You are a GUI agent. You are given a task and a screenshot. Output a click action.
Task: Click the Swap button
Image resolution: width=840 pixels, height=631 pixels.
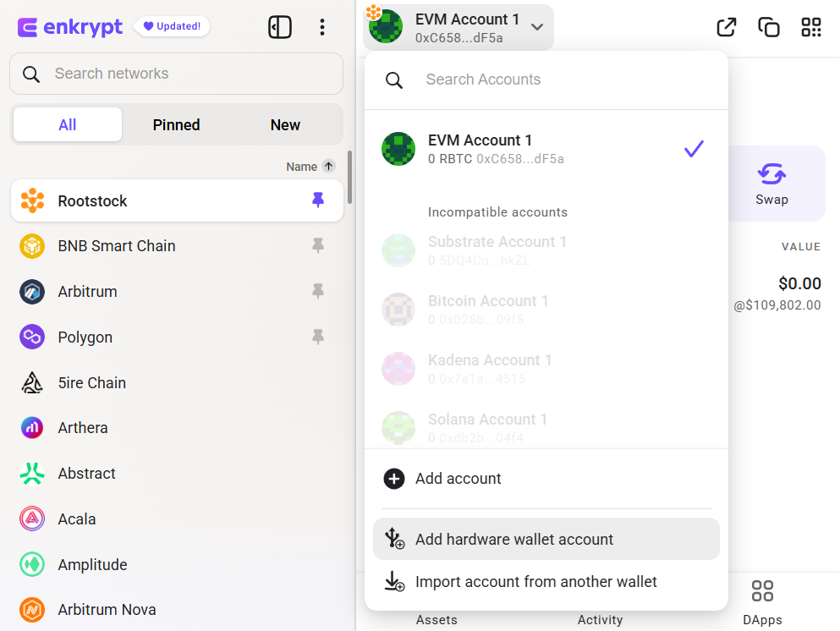tap(771, 184)
